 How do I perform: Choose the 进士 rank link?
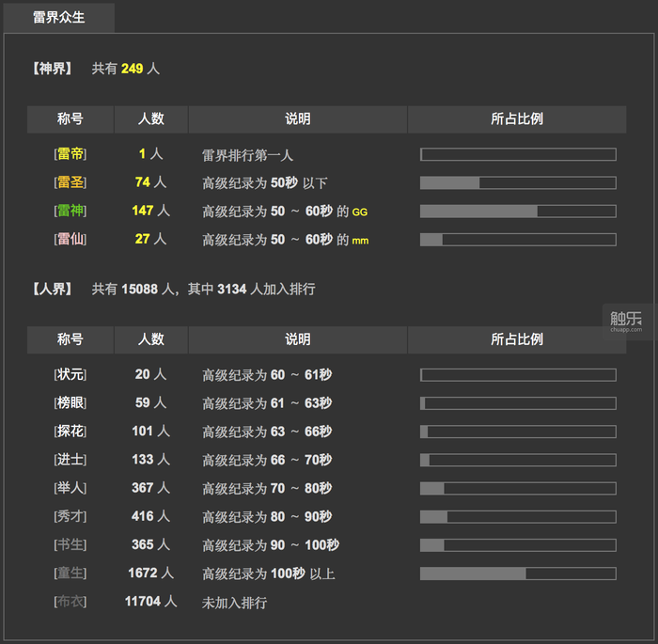tap(70, 460)
